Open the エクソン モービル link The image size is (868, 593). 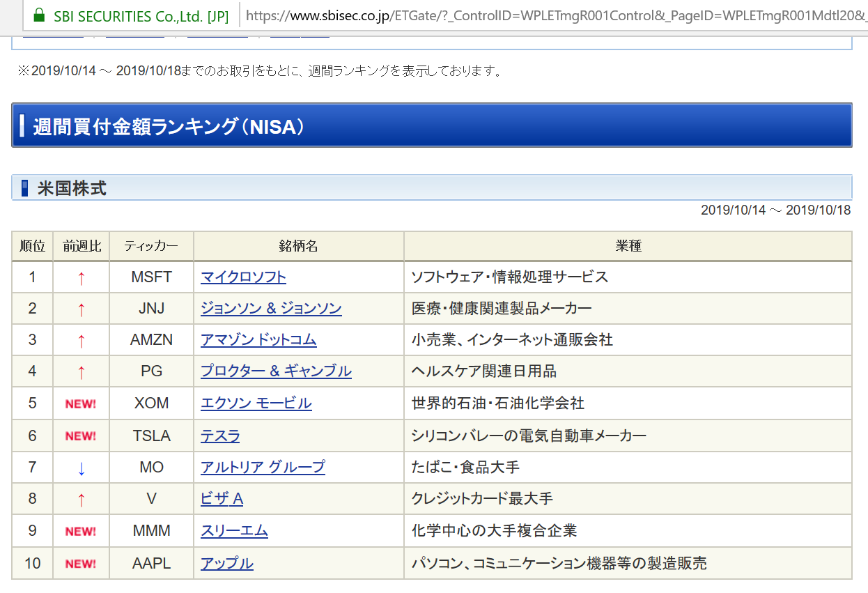[256, 403]
